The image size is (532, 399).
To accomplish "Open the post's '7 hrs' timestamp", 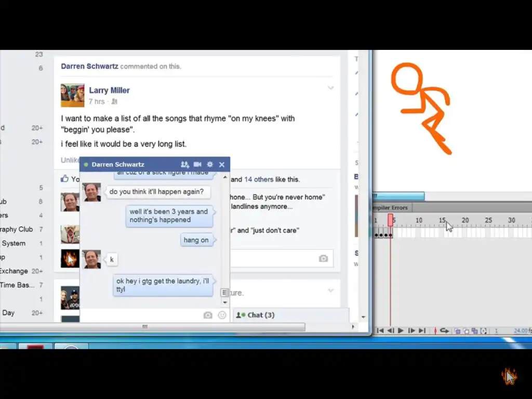I will 97,101.
